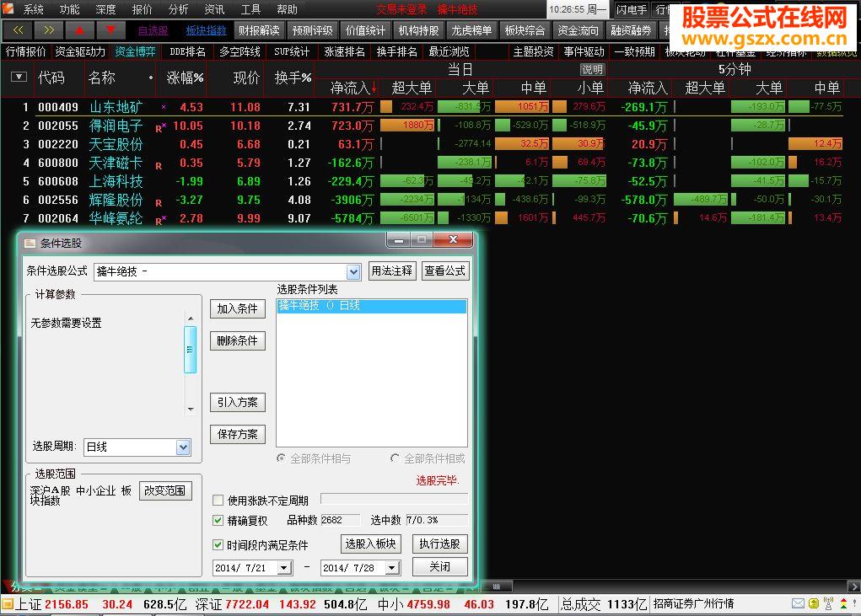
Task: Click the mail envelope icon in status bar
Action: tap(799, 604)
